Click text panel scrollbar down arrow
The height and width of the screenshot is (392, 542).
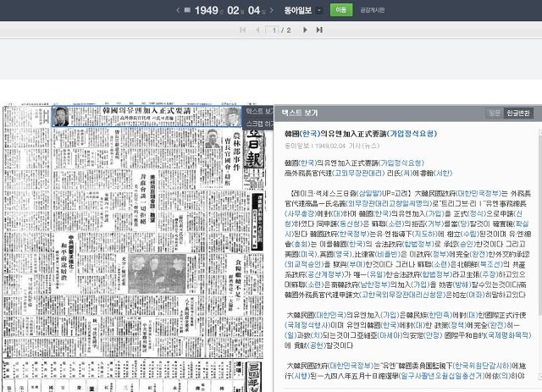click(x=540, y=376)
